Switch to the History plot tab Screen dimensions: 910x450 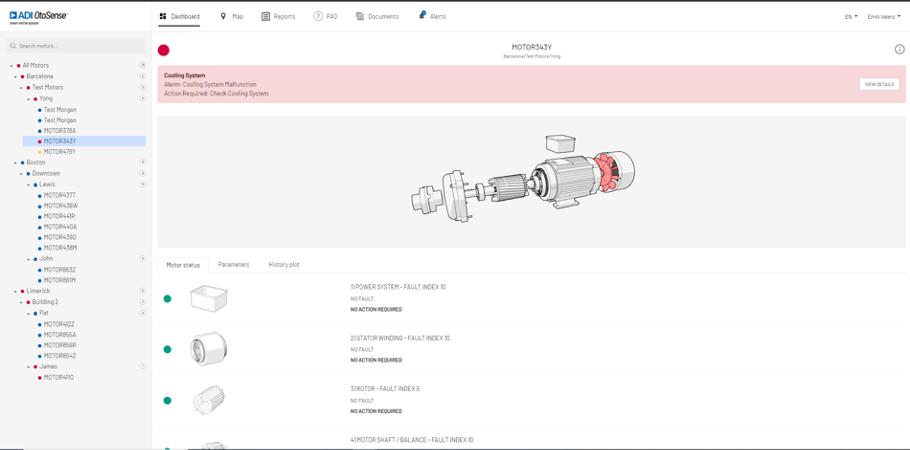click(284, 265)
